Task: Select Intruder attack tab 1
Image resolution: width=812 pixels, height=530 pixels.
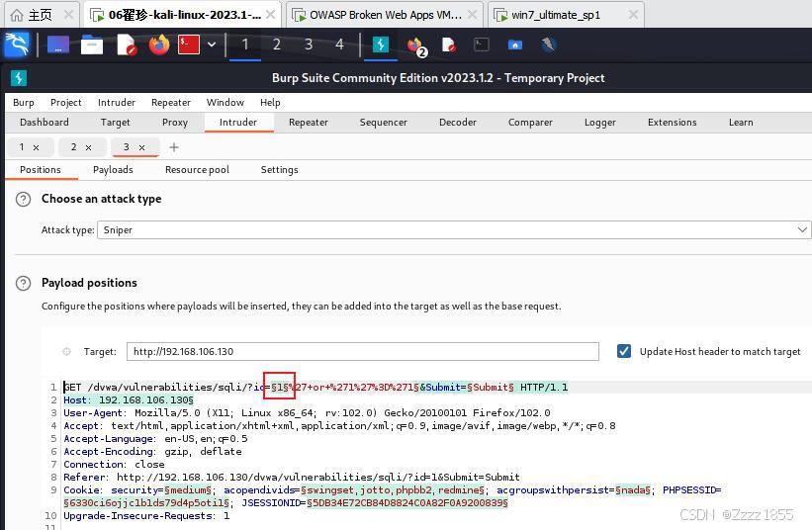Action: (22, 147)
